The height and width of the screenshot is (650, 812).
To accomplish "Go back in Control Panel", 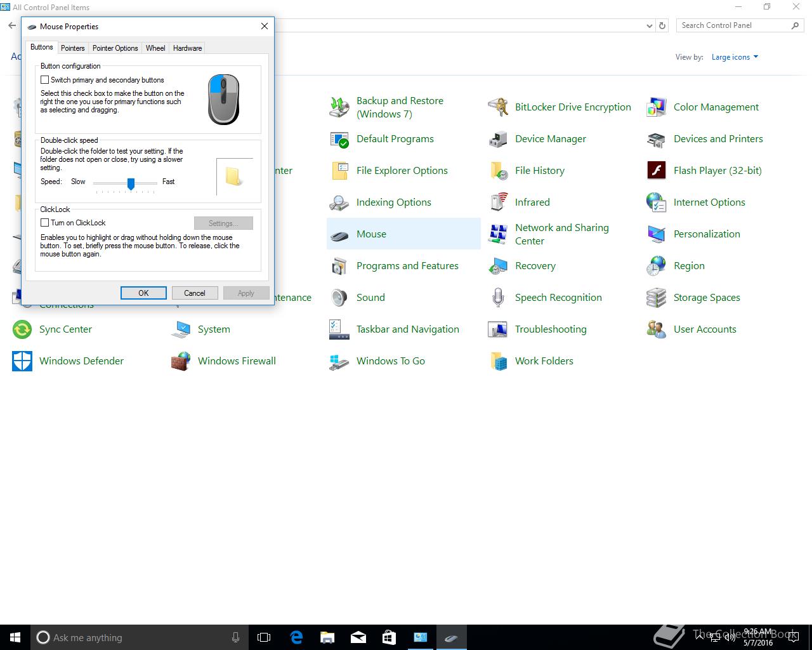I will 12,26.
